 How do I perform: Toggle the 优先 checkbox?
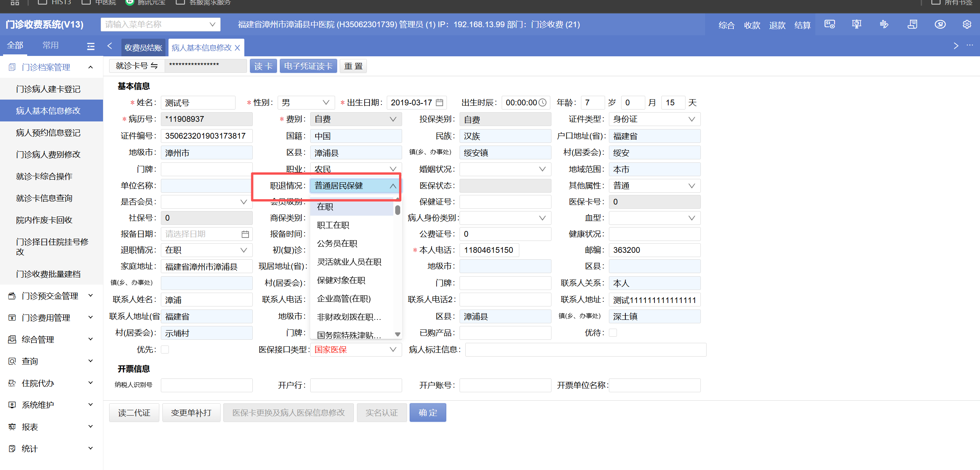(x=165, y=349)
